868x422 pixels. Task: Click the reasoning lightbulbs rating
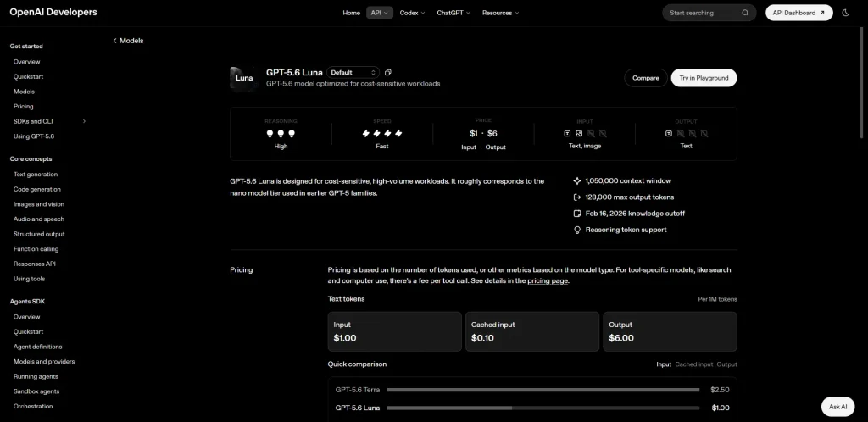(281, 133)
